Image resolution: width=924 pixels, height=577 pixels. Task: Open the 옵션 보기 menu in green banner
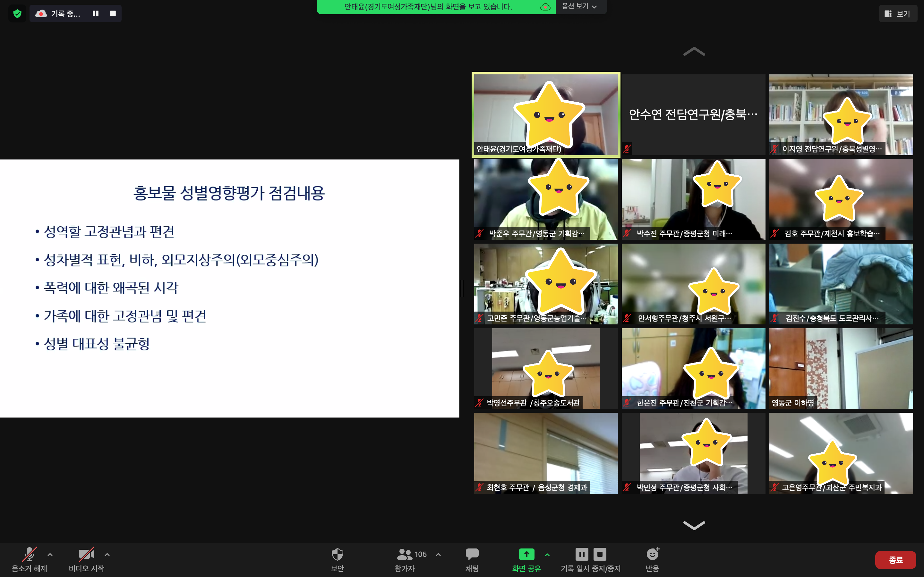579,6
